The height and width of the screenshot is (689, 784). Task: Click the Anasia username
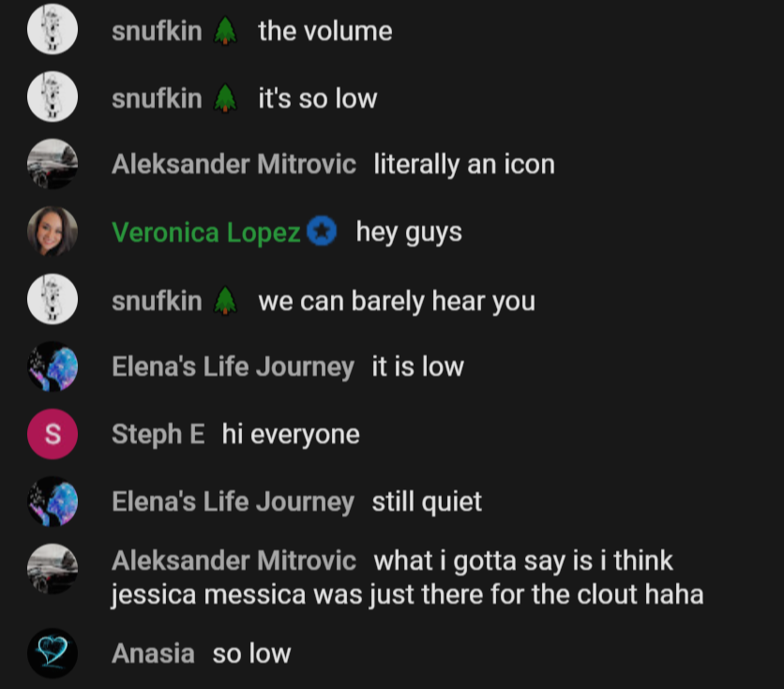tap(153, 653)
